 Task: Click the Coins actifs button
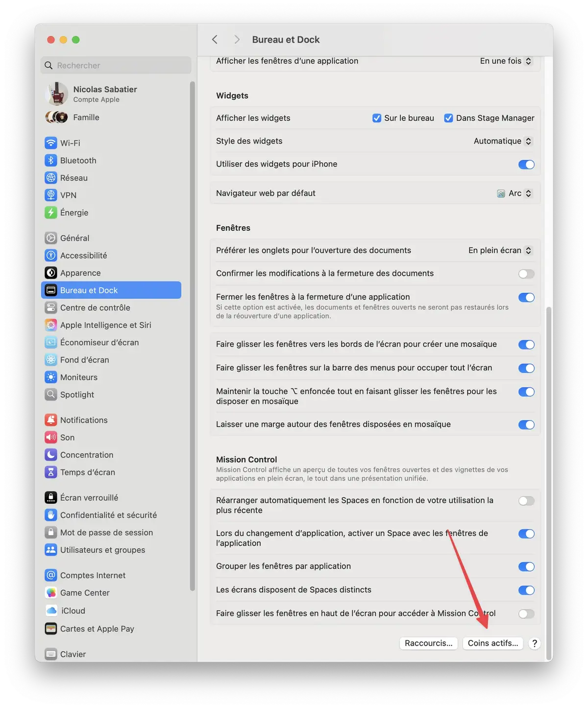coord(492,643)
